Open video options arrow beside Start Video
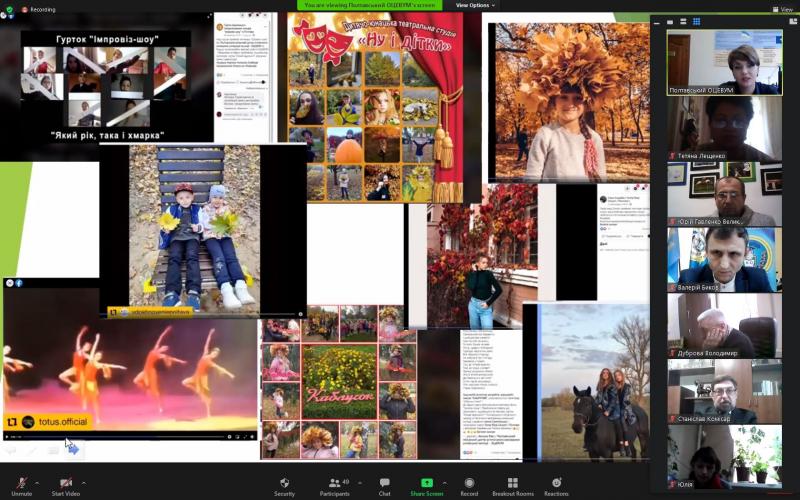The image size is (800, 500). pos(84,482)
